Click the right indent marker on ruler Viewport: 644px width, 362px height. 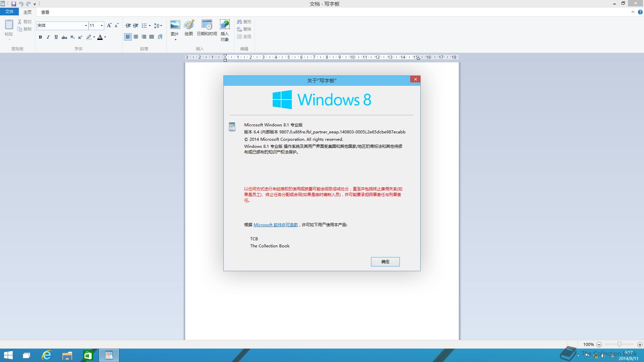(x=418, y=58)
